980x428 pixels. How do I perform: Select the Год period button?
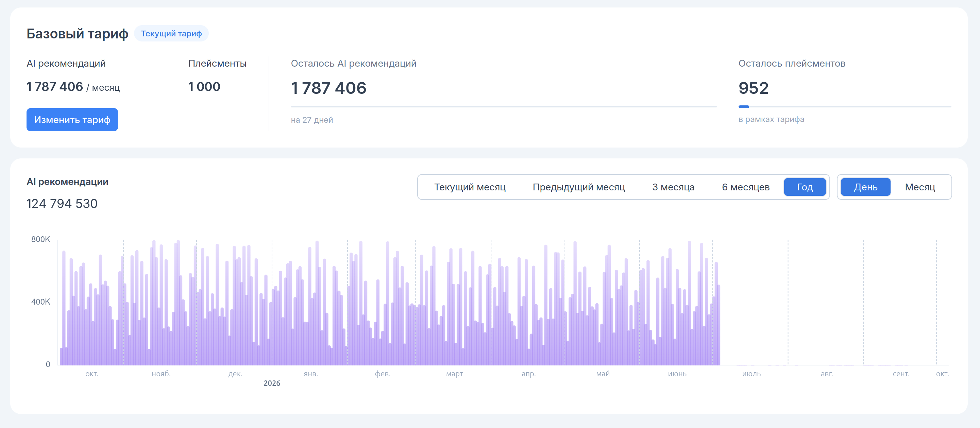coord(805,187)
